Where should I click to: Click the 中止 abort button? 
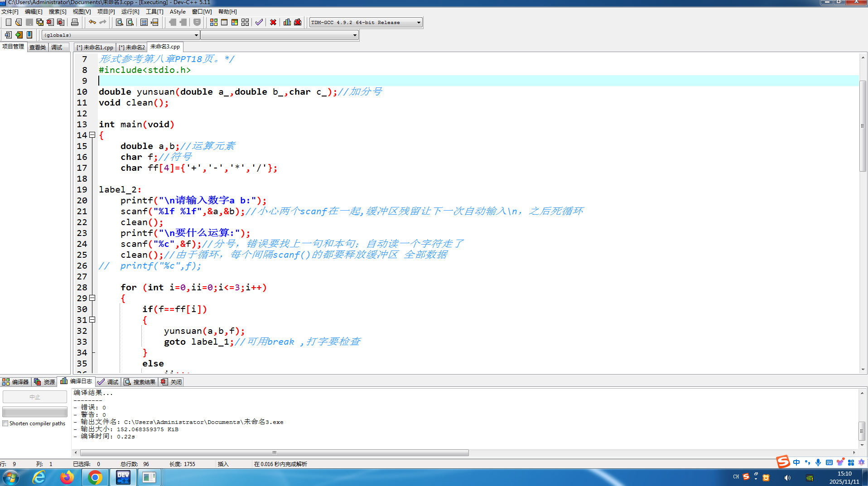[x=35, y=397]
